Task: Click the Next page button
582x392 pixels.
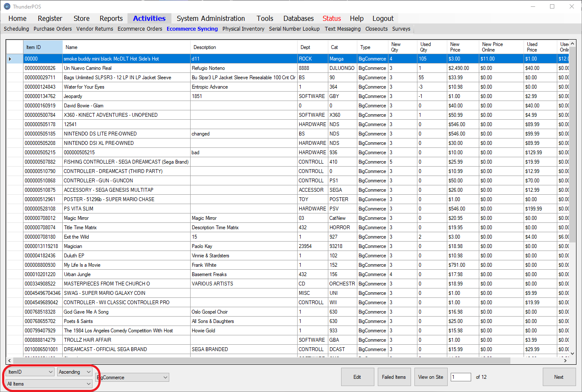Action: tap(559, 377)
